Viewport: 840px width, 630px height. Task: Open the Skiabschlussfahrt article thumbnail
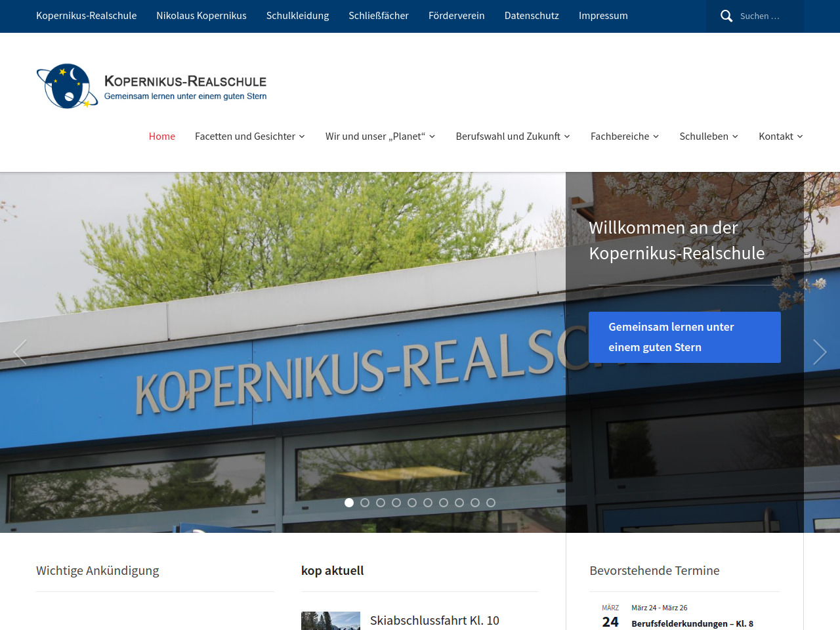coord(331,621)
